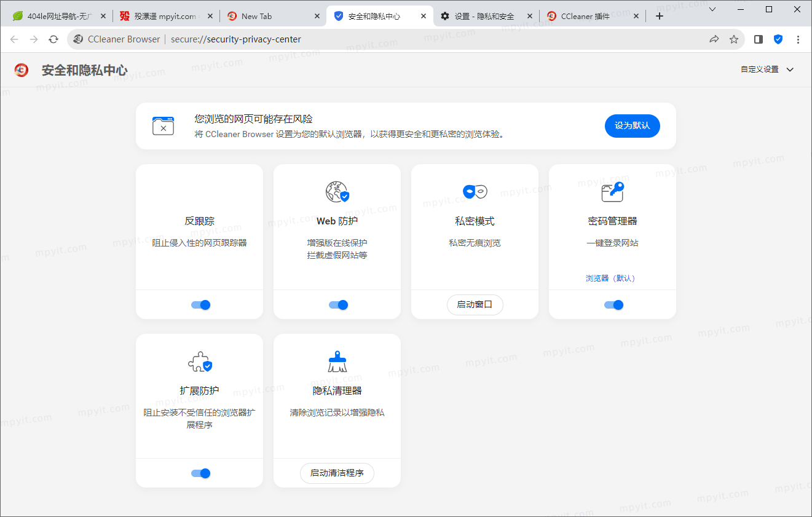Expand the 自定义设置 dropdown
Image resolution: width=812 pixels, height=517 pixels.
click(767, 69)
